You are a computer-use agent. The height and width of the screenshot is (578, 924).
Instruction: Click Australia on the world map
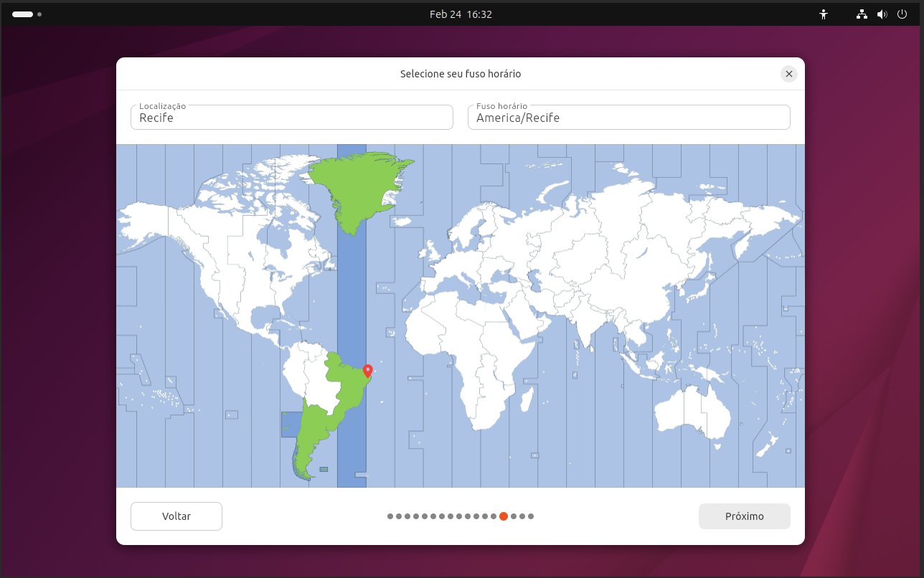692,412
